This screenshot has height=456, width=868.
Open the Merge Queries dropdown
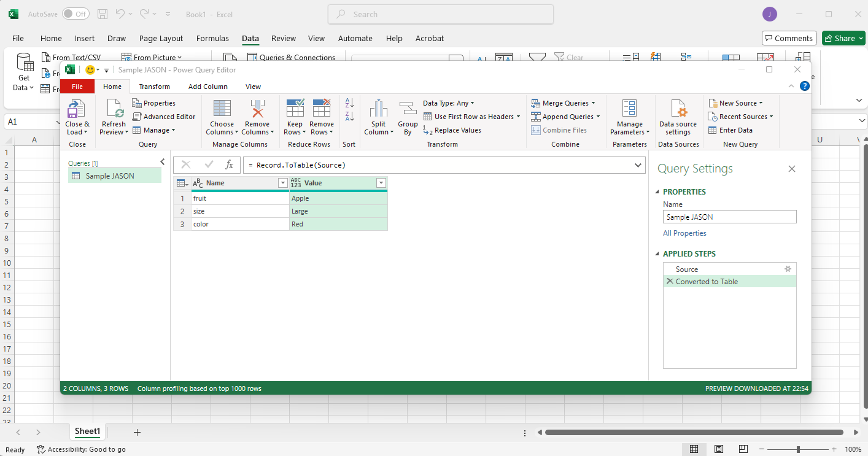point(564,103)
